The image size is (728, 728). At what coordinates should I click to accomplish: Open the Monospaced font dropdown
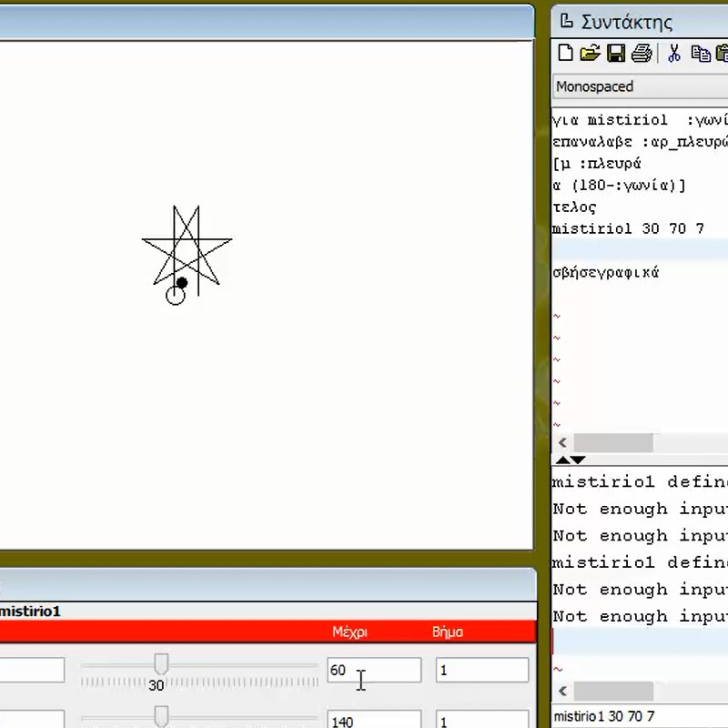click(641, 86)
